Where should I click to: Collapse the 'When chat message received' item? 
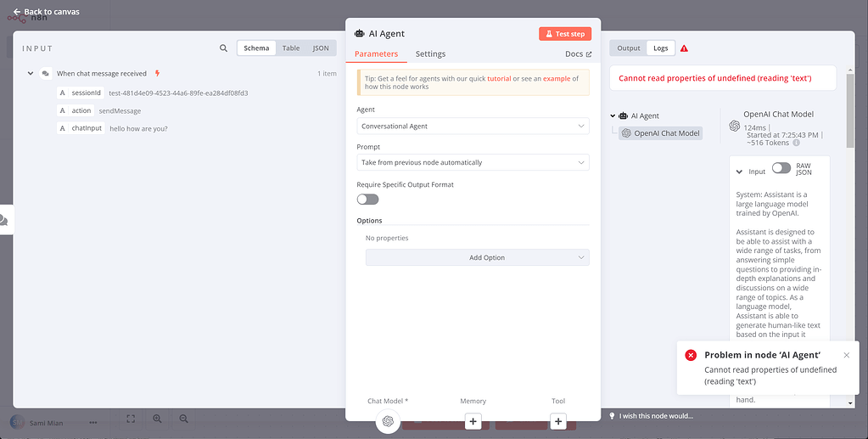click(x=31, y=74)
